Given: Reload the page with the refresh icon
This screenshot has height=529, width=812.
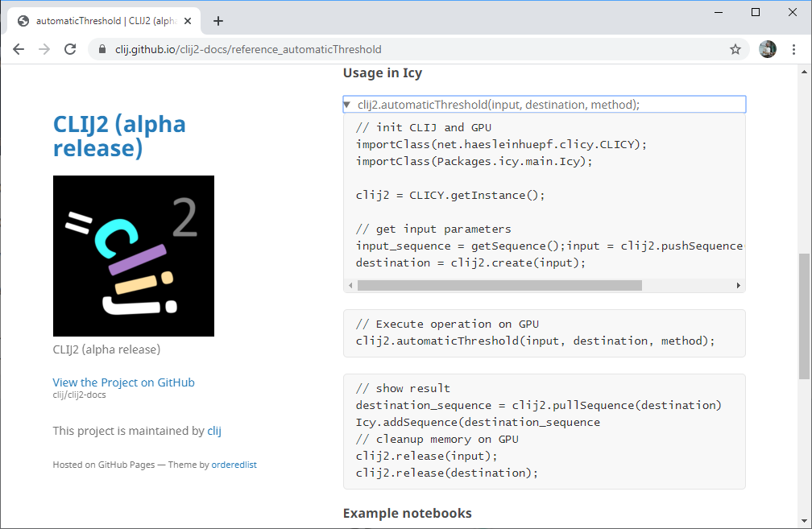Looking at the screenshot, I should 70,49.
